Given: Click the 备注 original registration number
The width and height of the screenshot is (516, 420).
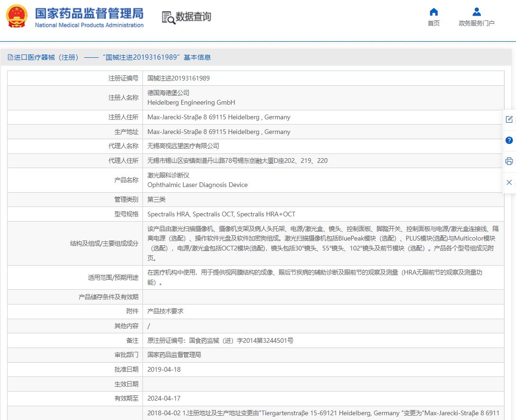Looking at the screenshot, I should point(220,340).
